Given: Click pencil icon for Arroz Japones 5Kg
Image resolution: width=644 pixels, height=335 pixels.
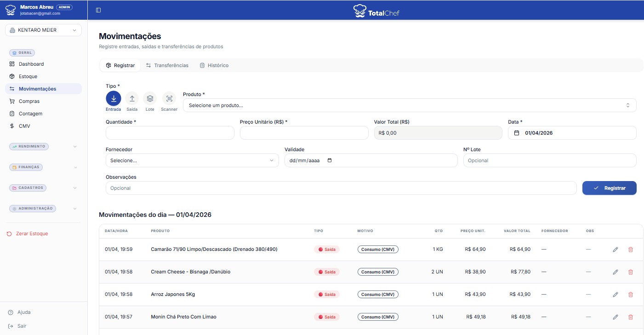Looking at the screenshot, I should (x=616, y=295).
